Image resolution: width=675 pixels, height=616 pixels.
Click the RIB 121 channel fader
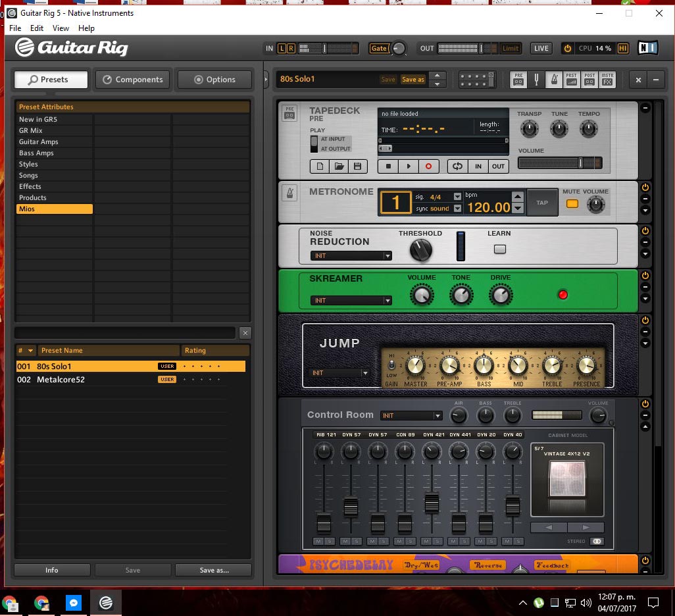click(324, 523)
